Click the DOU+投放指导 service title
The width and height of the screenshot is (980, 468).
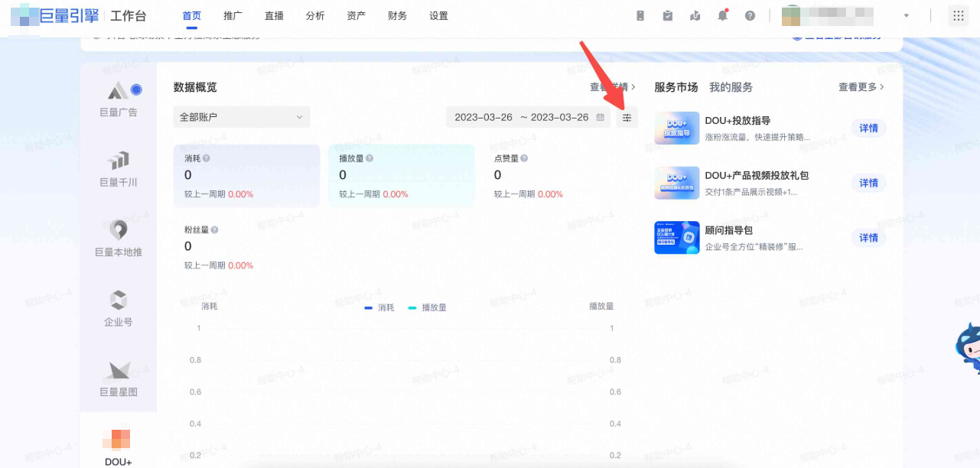(737, 121)
